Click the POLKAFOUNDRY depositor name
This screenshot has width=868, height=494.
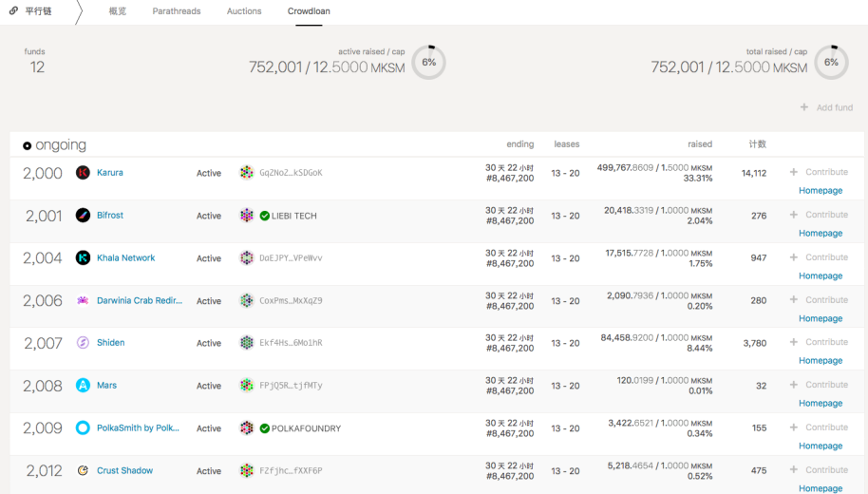click(306, 428)
